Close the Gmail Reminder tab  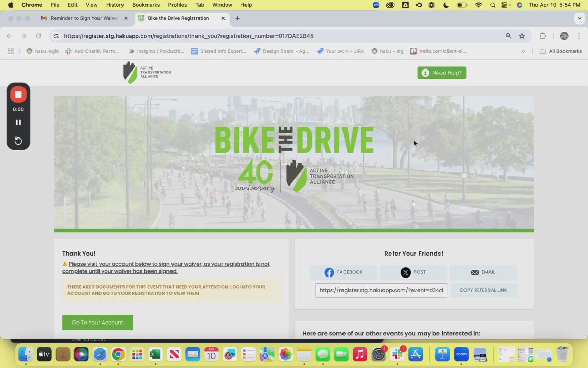coord(126,18)
